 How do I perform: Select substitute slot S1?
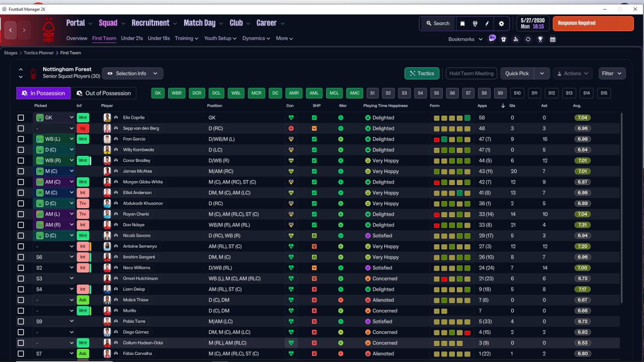pyautogui.click(x=372, y=93)
